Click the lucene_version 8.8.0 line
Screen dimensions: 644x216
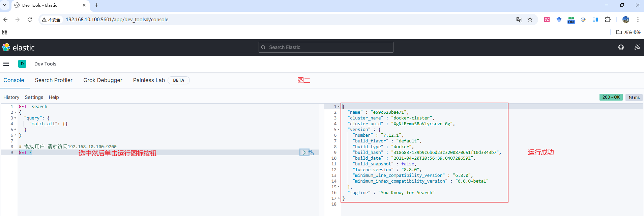[x=387, y=170]
